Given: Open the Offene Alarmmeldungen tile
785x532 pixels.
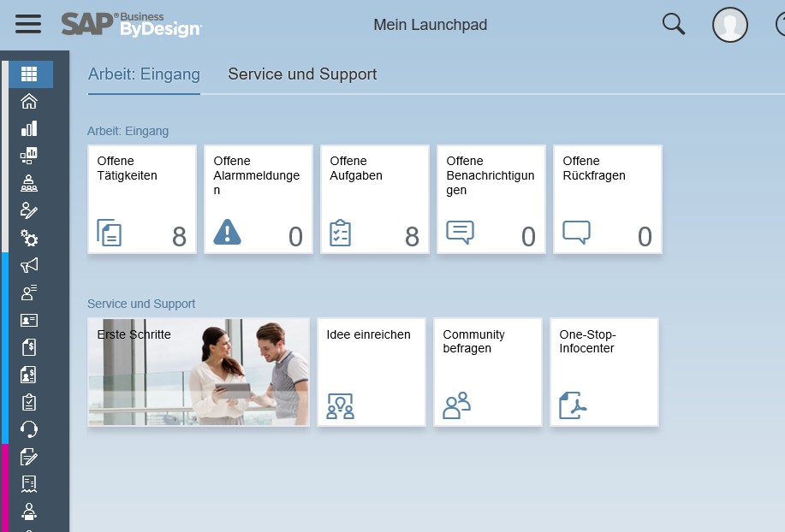Looking at the screenshot, I should point(259,199).
